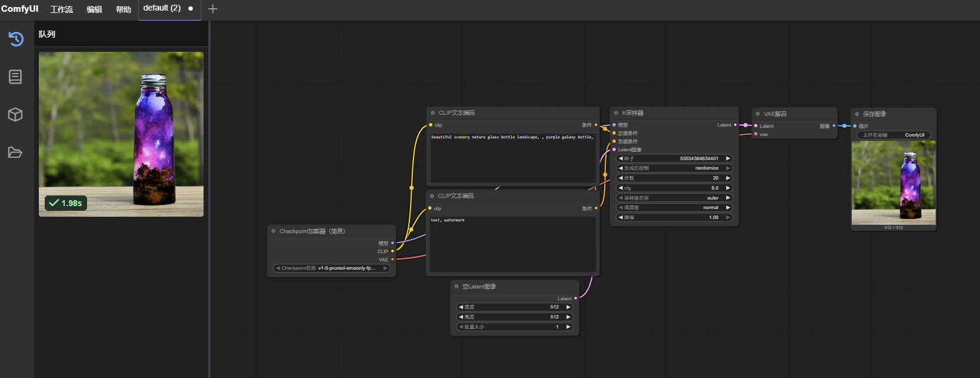980x378 pixels.
Task: Click the Checkpoint VAE output dot
Action: pos(392,260)
